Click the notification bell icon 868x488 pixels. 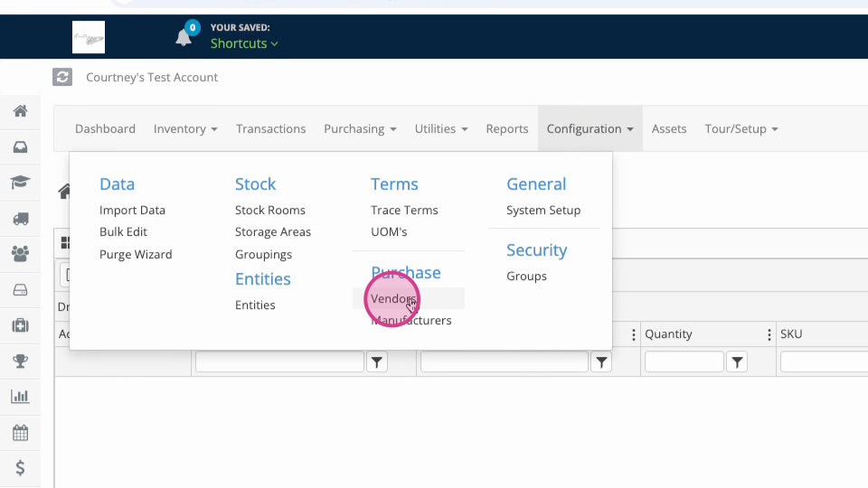point(184,38)
